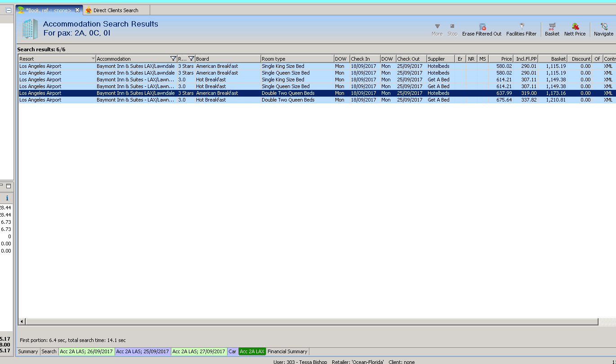Switch to Acc 2A LAS; 25/09/2017 tab
616x364 pixels.
[x=143, y=351]
